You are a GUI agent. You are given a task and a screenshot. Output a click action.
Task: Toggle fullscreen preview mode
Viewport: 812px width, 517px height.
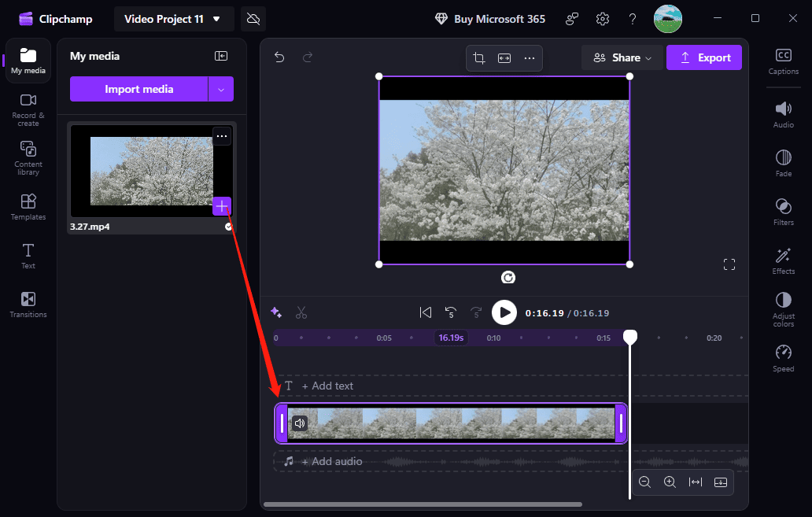pyautogui.click(x=729, y=264)
